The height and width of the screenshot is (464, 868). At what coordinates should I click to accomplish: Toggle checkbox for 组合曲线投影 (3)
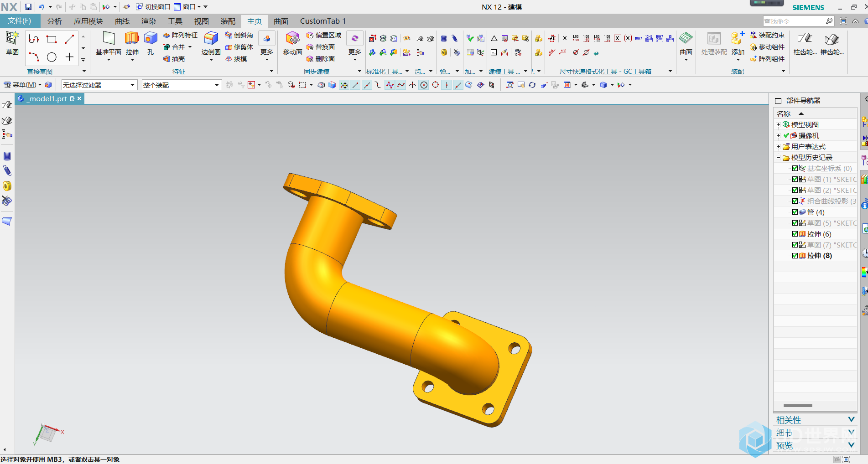click(x=795, y=201)
